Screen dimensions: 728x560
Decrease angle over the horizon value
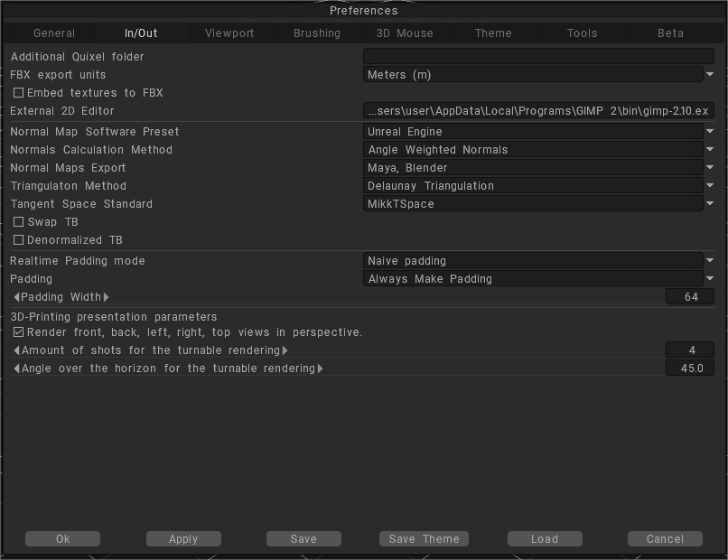click(16, 369)
